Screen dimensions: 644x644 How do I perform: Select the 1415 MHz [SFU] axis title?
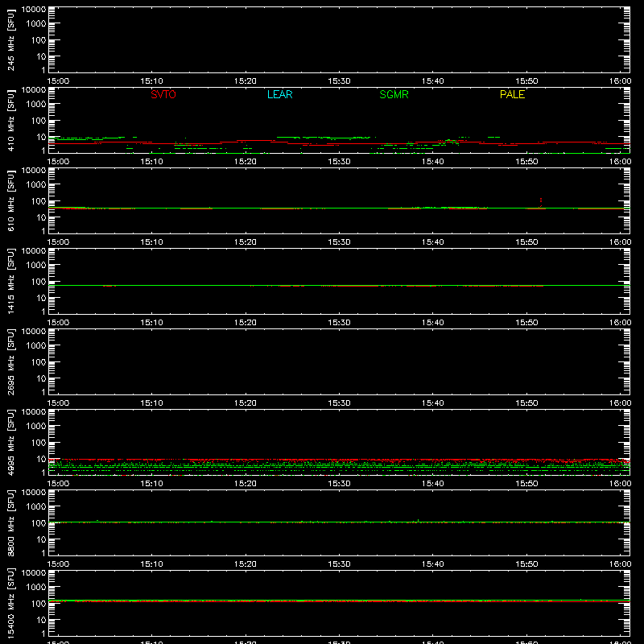point(10,281)
